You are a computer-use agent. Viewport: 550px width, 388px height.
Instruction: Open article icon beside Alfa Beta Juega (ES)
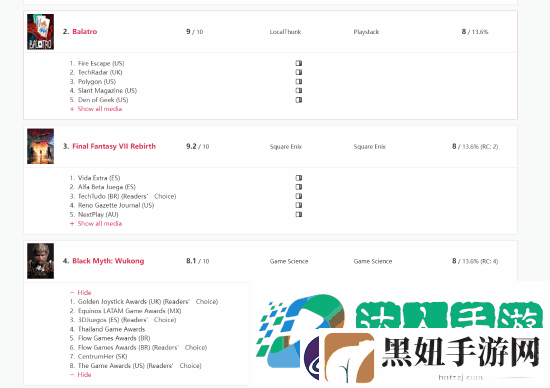299,187
